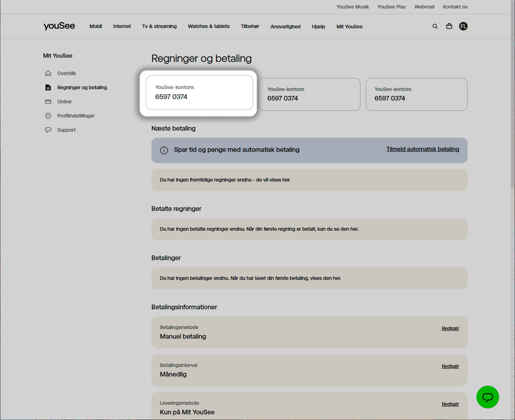Screen dimensions: 515x420
Task: Open the Webmail link in top bar
Action: (424, 7)
